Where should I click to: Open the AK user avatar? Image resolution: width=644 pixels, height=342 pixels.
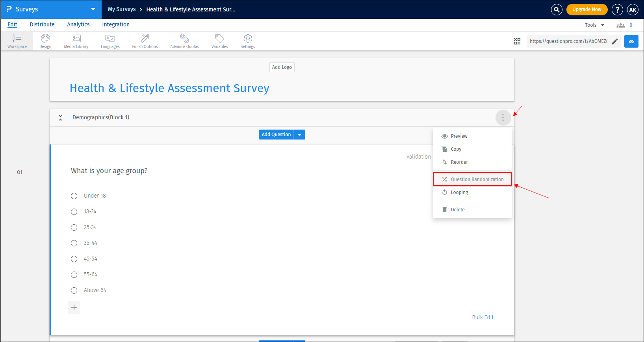633,9
